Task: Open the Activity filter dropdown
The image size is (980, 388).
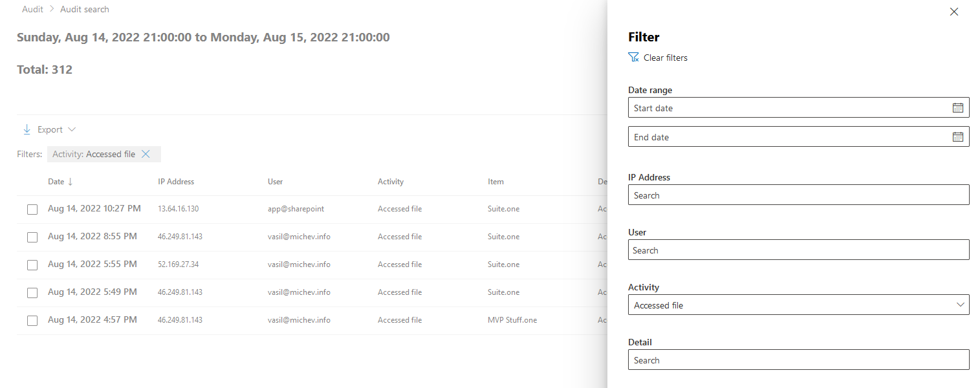Action: [799, 305]
